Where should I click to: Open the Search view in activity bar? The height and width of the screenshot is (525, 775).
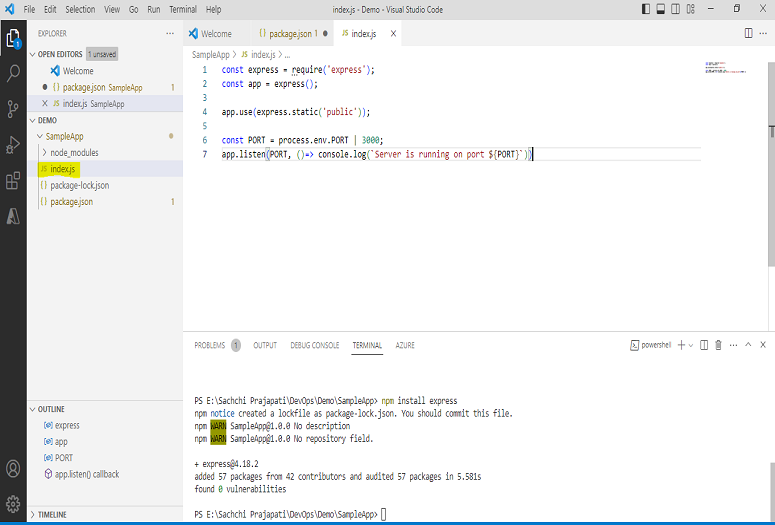pos(13,73)
